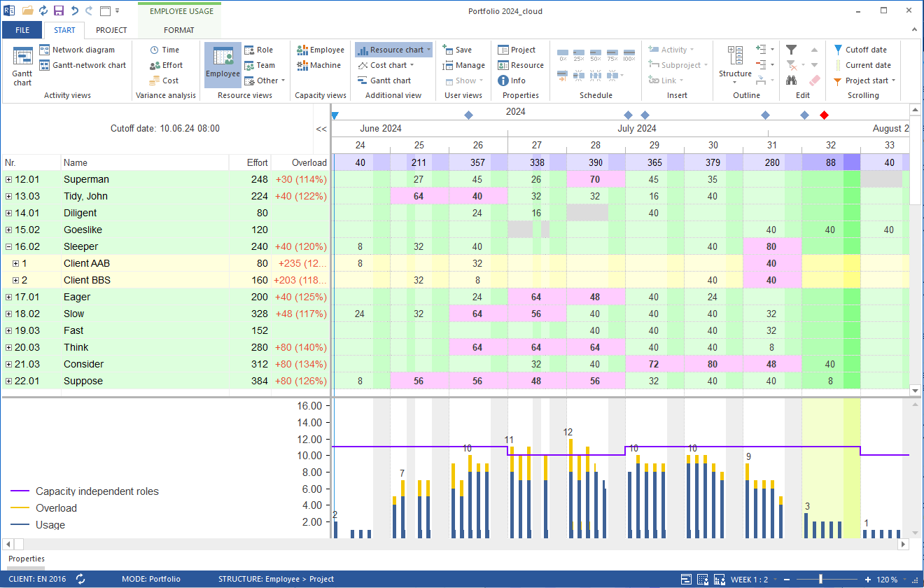Screen dimensions: 924x588
Task: Open the FORMAT ribbon tab
Action: pos(179,30)
